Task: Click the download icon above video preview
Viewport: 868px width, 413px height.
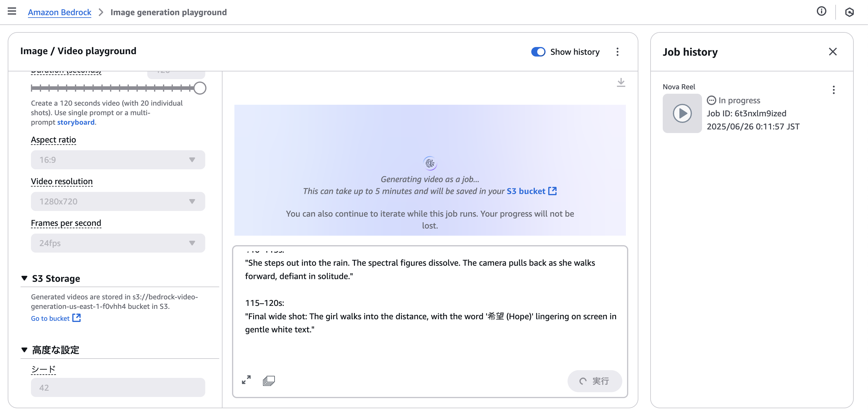Action: click(621, 83)
